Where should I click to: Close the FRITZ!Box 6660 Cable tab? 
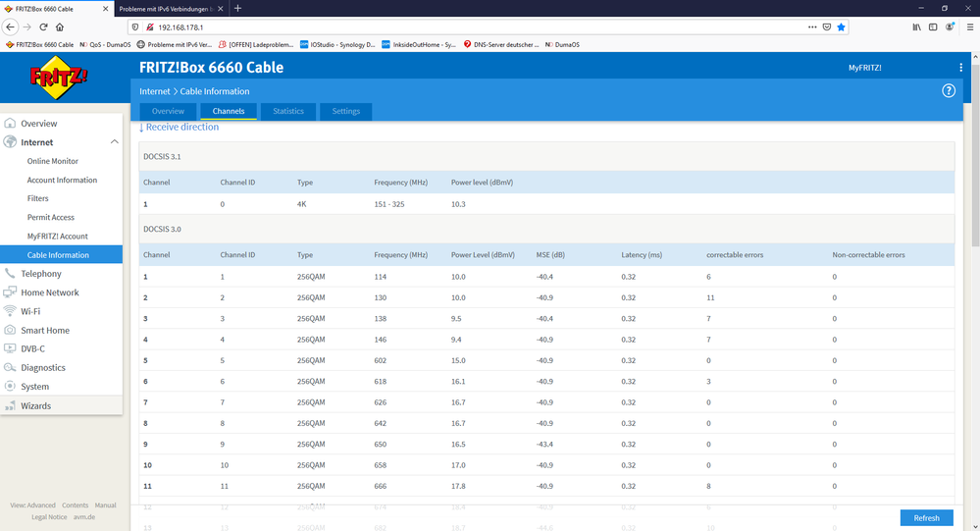105,9
